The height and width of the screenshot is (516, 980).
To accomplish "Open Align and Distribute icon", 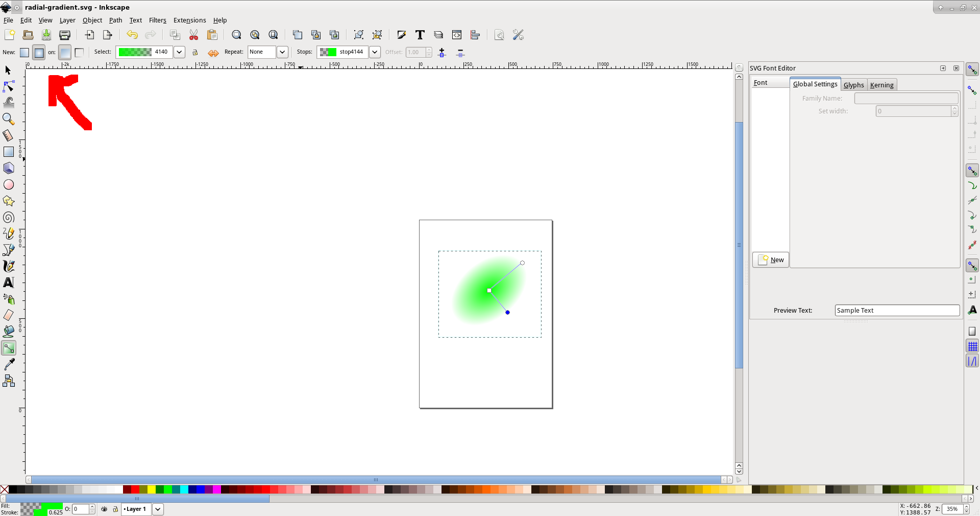I will click(475, 35).
